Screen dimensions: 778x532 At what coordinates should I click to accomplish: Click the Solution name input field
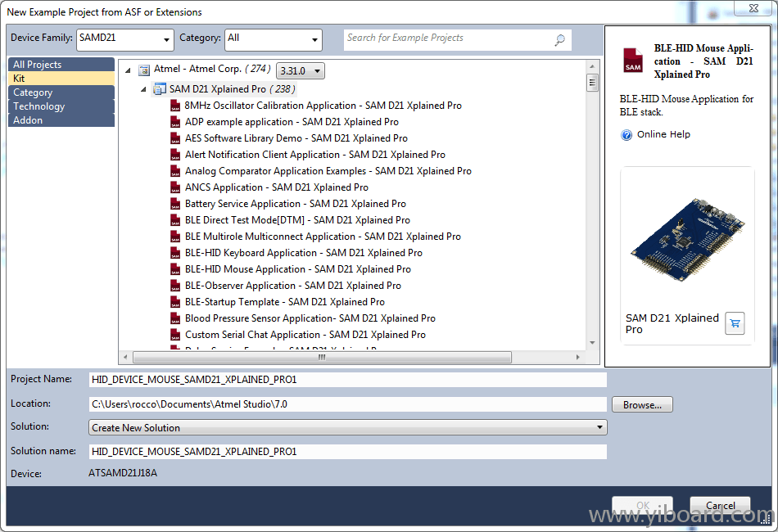(348, 452)
